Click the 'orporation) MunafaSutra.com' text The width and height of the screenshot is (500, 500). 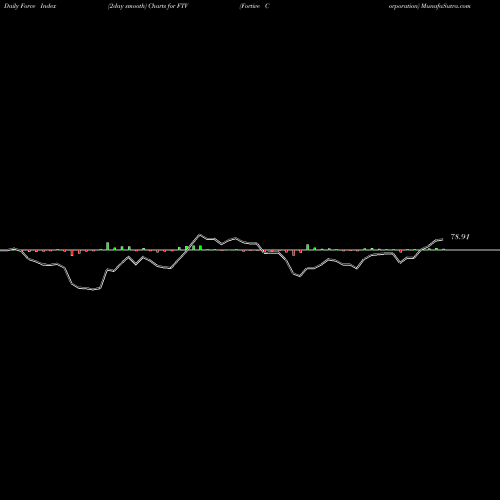[x=430, y=6]
